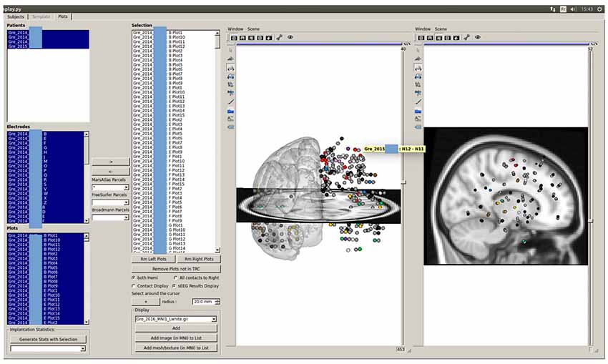Click Remove Plots not in TPC button
Screen dimensions: 608x364
point(176,269)
